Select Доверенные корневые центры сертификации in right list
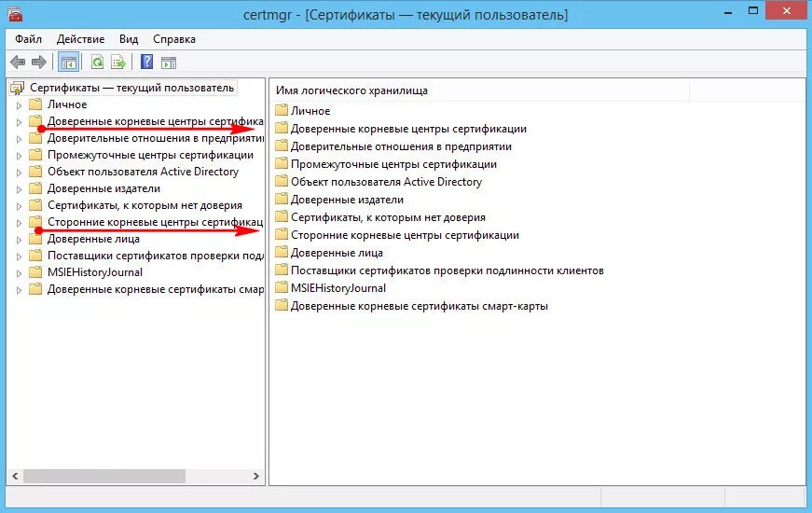The width and height of the screenshot is (812, 513). (408, 129)
